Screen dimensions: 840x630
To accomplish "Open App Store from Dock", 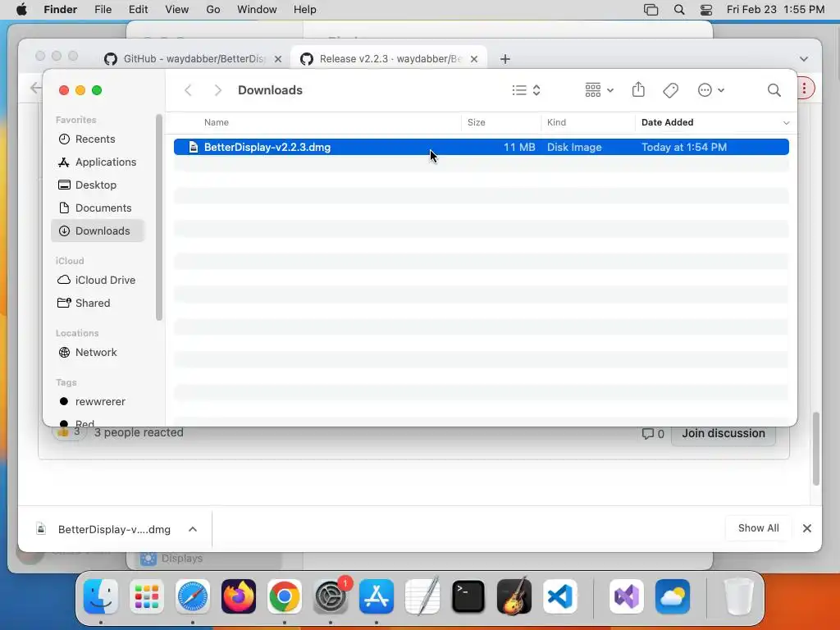I will pos(377,596).
